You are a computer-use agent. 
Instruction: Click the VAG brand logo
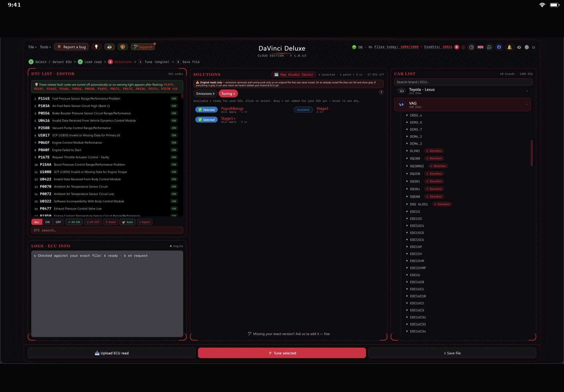coord(401,104)
